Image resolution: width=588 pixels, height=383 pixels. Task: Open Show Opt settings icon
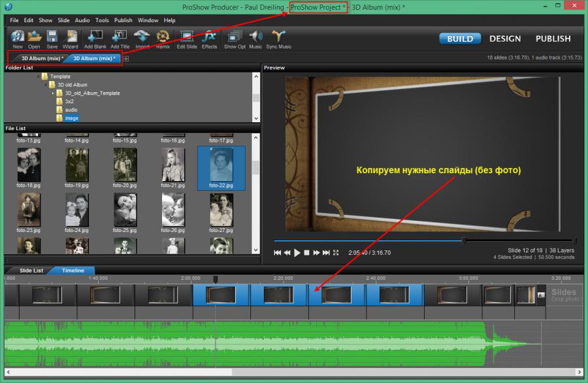tap(235, 39)
